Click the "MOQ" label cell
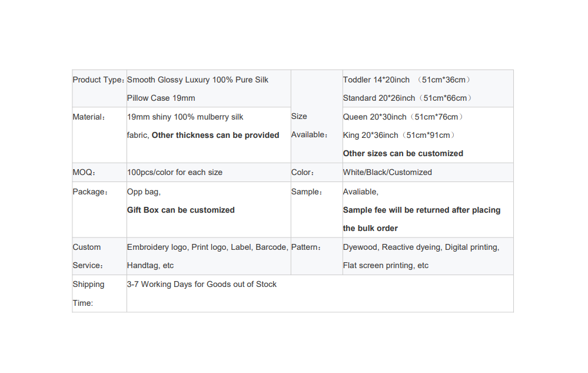The width and height of the screenshot is (588, 373). 84,173
